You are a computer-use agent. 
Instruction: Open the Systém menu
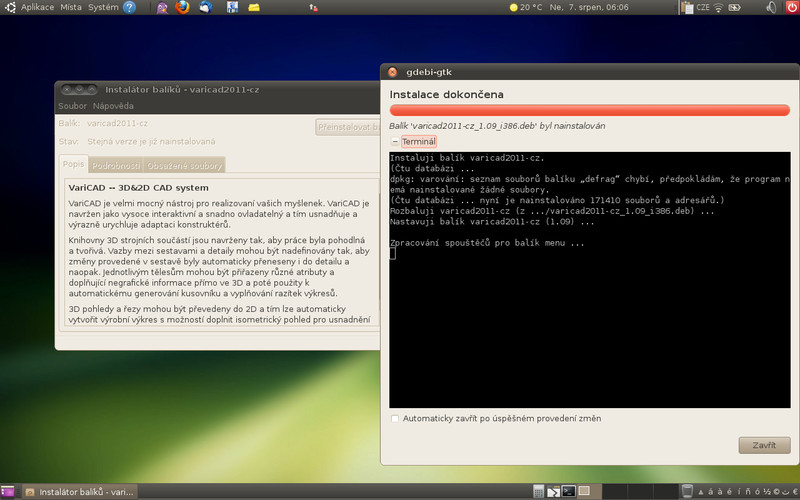pyautogui.click(x=103, y=7)
